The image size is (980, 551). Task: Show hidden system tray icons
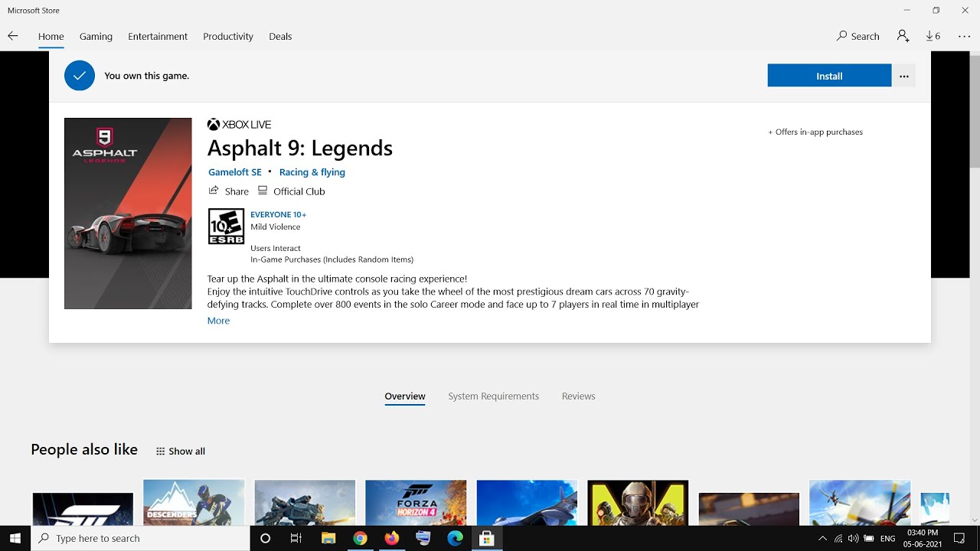pyautogui.click(x=822, y=539)
